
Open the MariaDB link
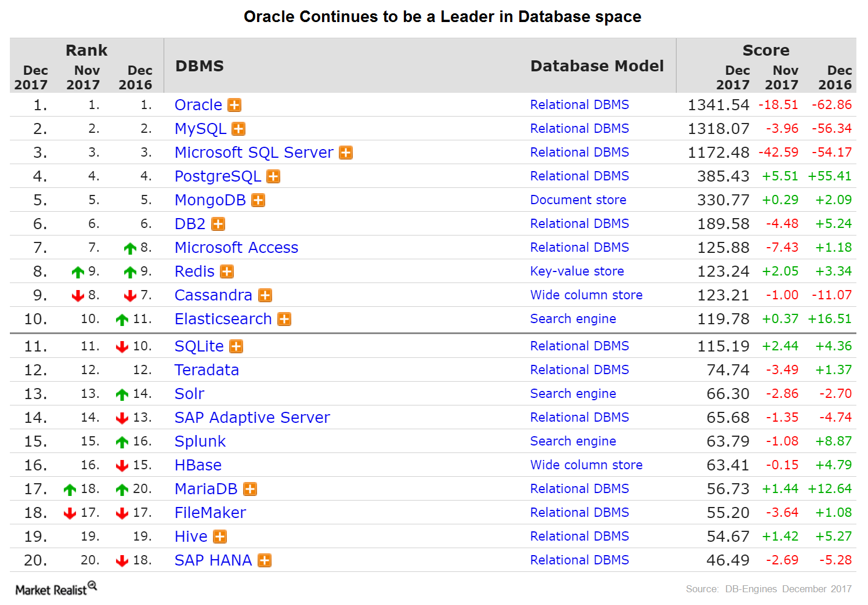[x=207, y=489]
